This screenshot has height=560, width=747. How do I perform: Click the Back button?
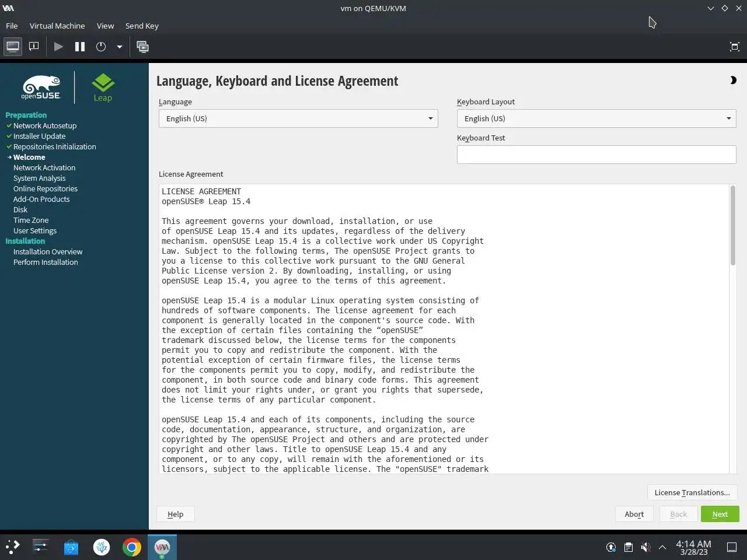678,514
